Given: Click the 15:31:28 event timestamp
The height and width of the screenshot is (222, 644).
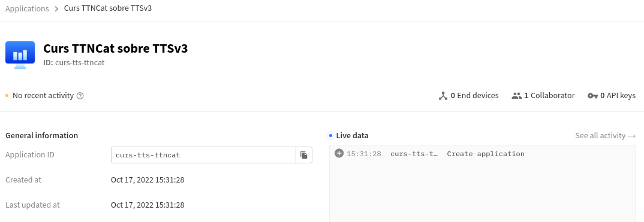Looking at the screenshot, I should coord(364,154).
